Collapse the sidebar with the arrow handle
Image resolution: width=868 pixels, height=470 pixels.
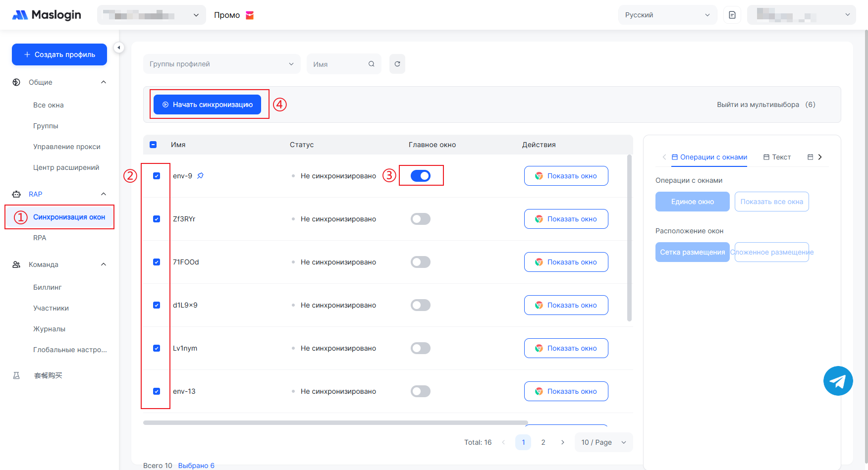tap(118, 48)
